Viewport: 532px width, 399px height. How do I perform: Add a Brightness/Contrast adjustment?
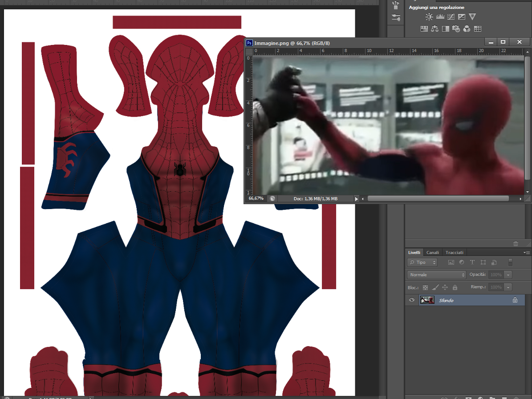pyautogui.click(x=429, y=16)
